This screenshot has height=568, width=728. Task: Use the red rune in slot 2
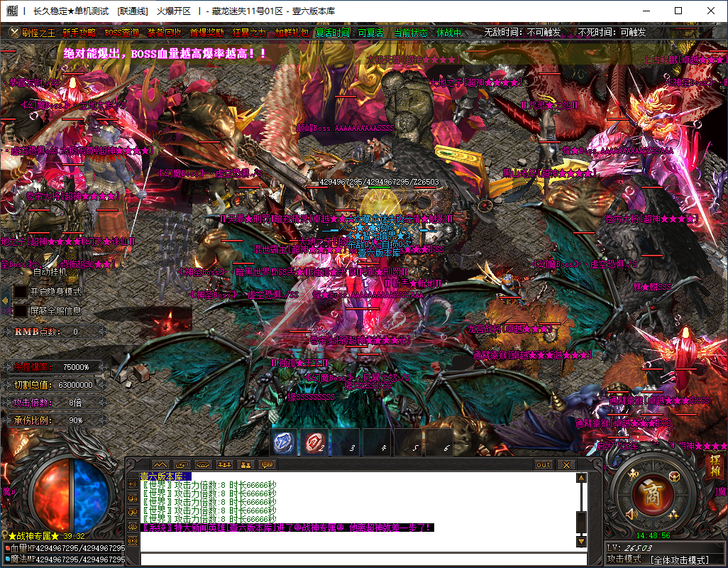[x=315, y=442]
